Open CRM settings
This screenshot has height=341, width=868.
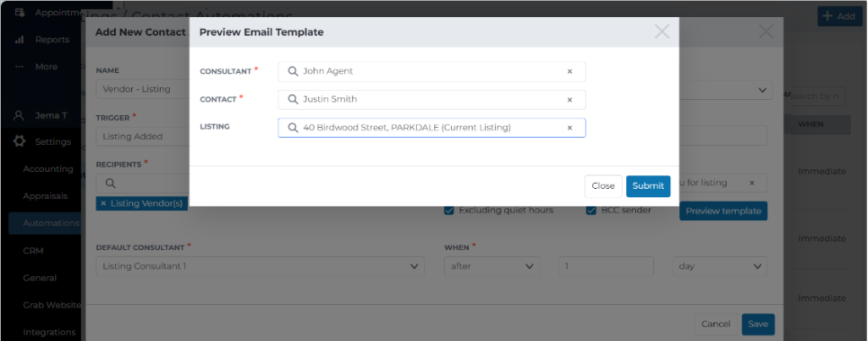click(33, 251)
